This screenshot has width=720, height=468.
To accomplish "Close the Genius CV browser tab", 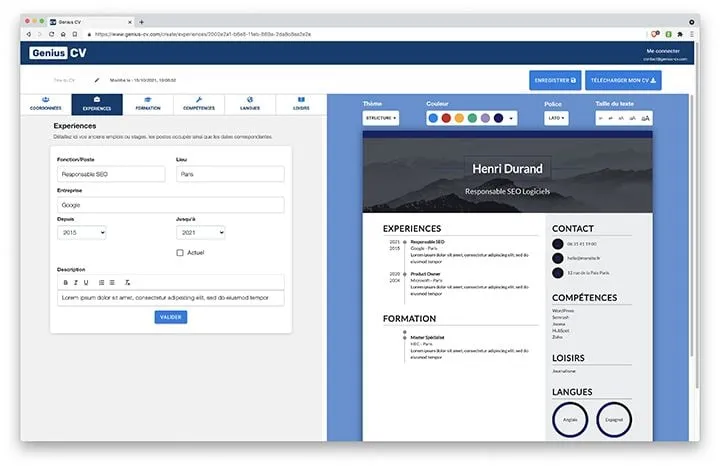I will (x=130, y=22).
